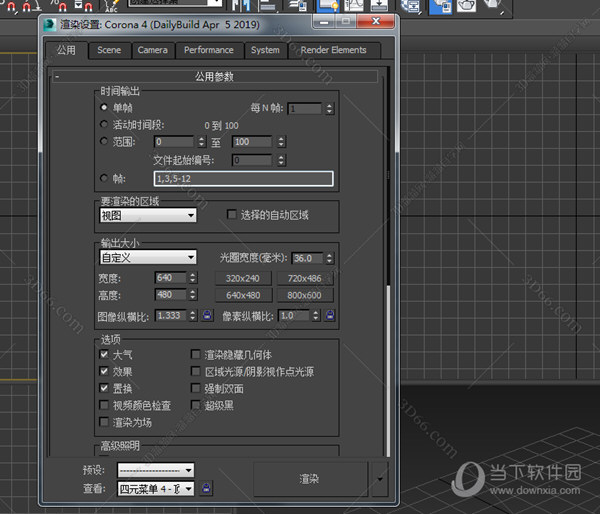Open the 预设 preset dropdown

[156, 470]
